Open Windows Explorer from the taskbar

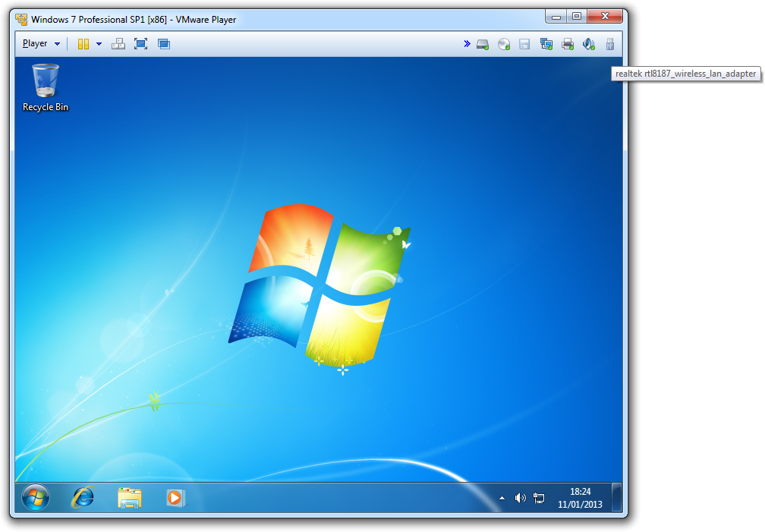(130, 498)
